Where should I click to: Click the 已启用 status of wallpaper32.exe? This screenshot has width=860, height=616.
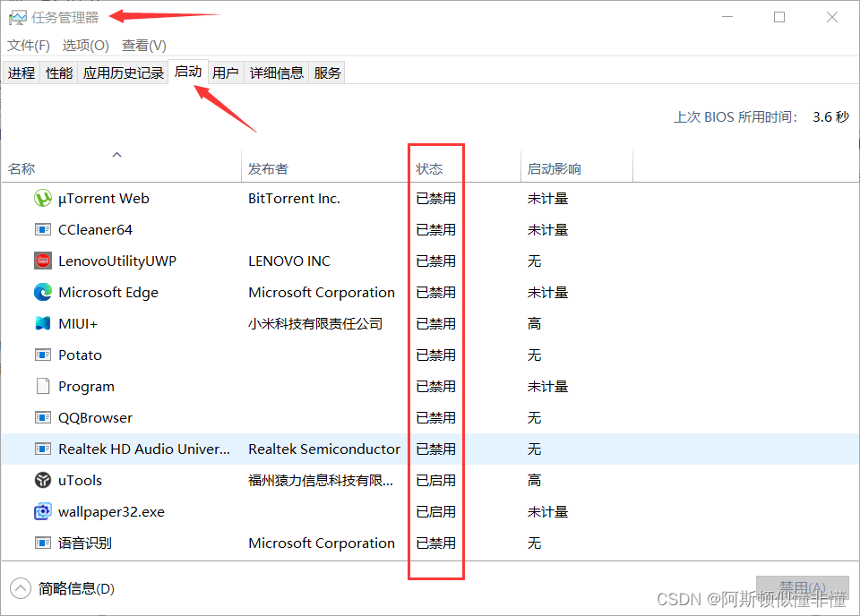click(x=436, y=511)
